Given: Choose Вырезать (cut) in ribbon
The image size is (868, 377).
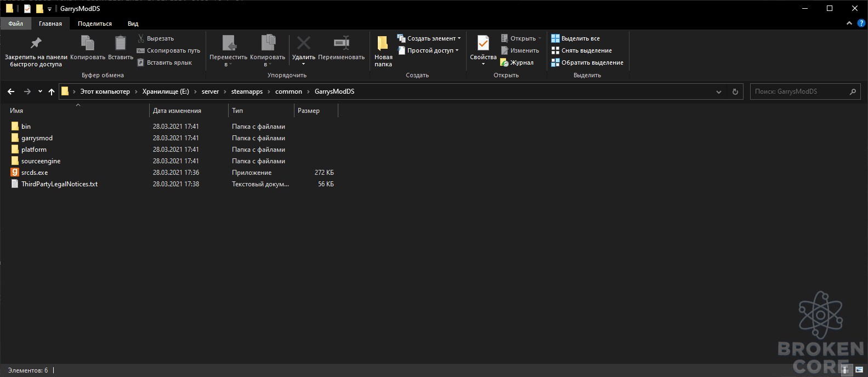Looking at the screenshot, I should 156,38.
